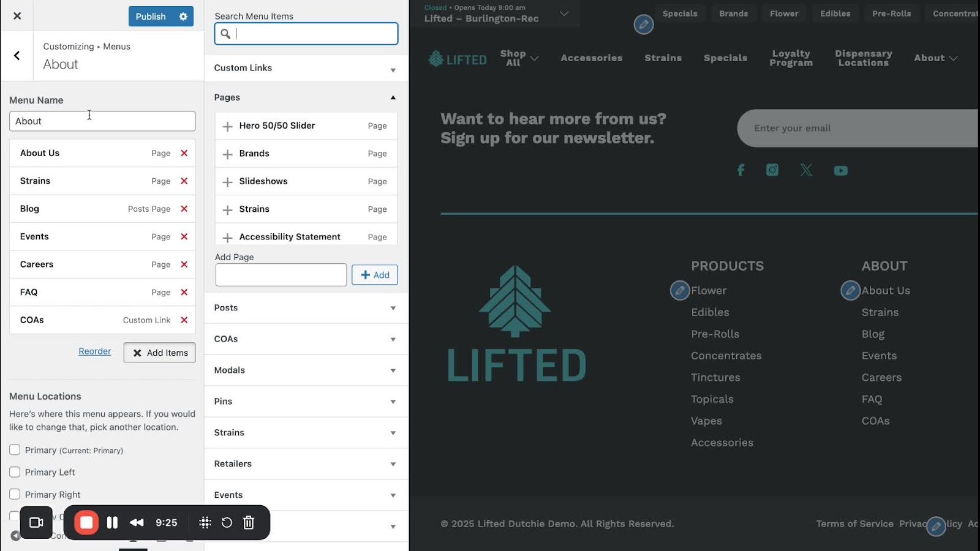Edit top category menu pencil shortcut
This screenshot has width=980, height=551.
coord(644,24)
